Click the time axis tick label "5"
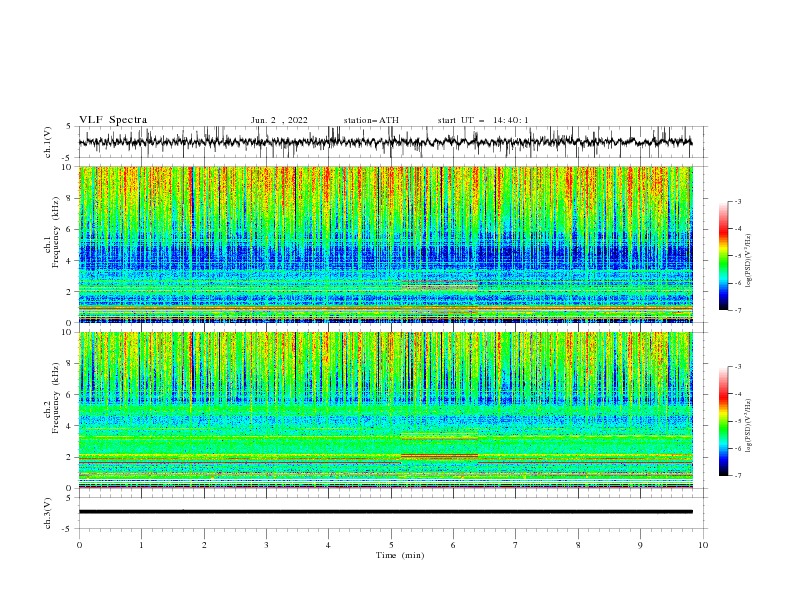This screenshot has width=792, height=612. pos(391,545)
